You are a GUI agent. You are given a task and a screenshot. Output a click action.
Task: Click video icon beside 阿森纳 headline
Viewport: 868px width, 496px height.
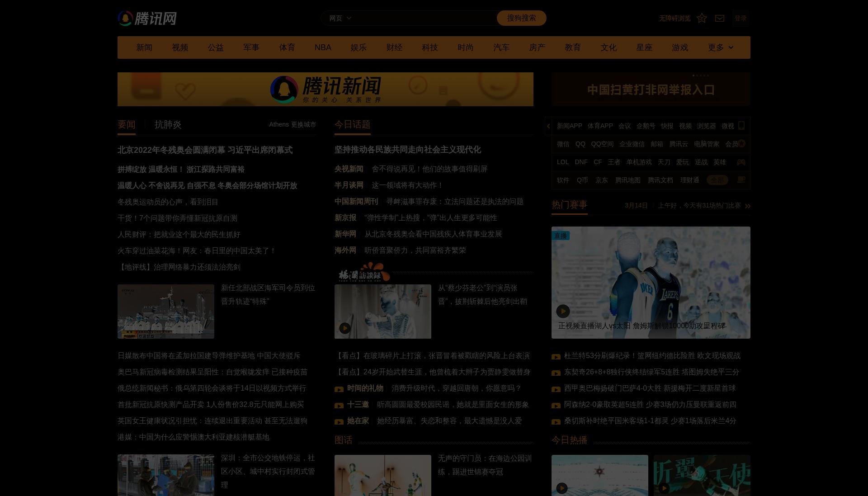(x=556, y=405)
